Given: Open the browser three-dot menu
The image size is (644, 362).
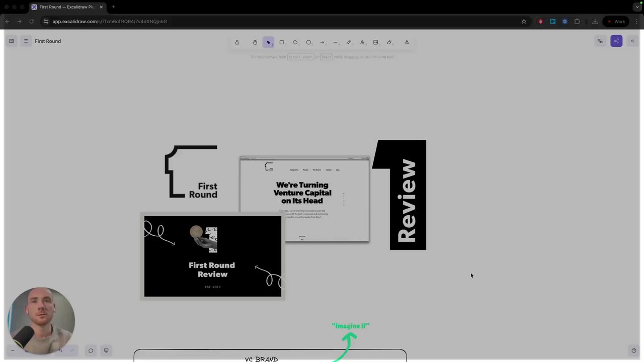Looking at the screenshot, I should (x=636, y=22).
